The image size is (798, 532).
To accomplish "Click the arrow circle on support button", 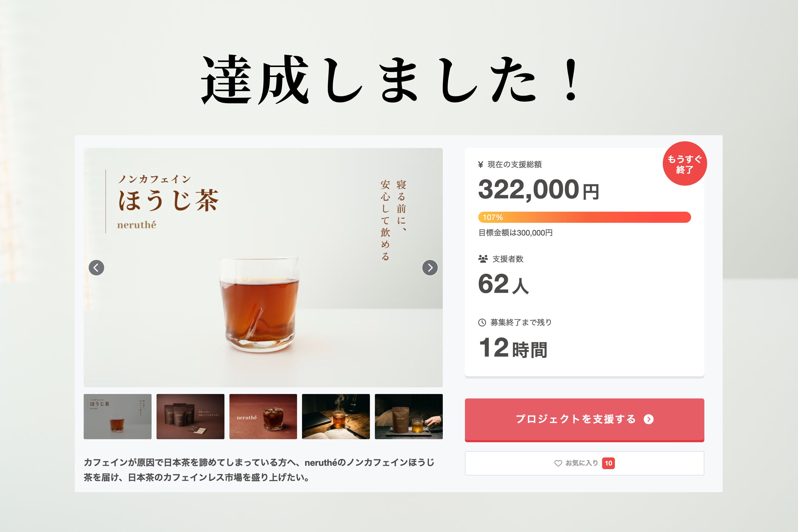I will point(648,419).
